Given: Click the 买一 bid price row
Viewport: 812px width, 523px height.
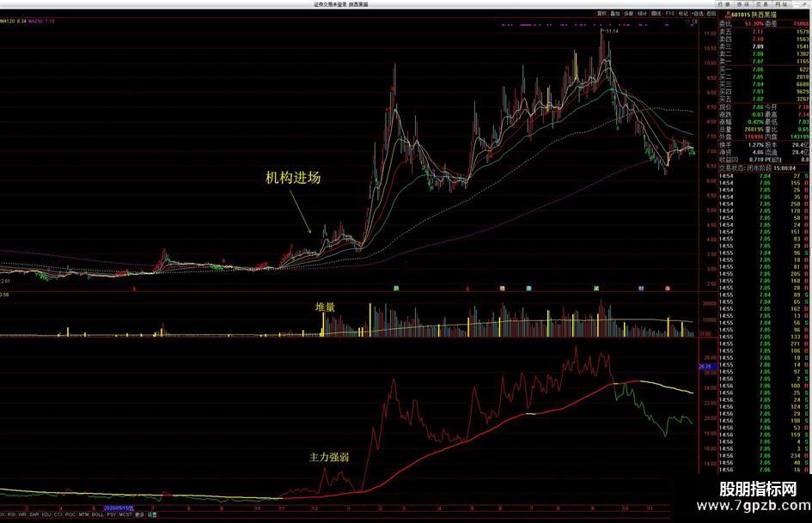Looking at the screenshot, I should click(764, 69).
